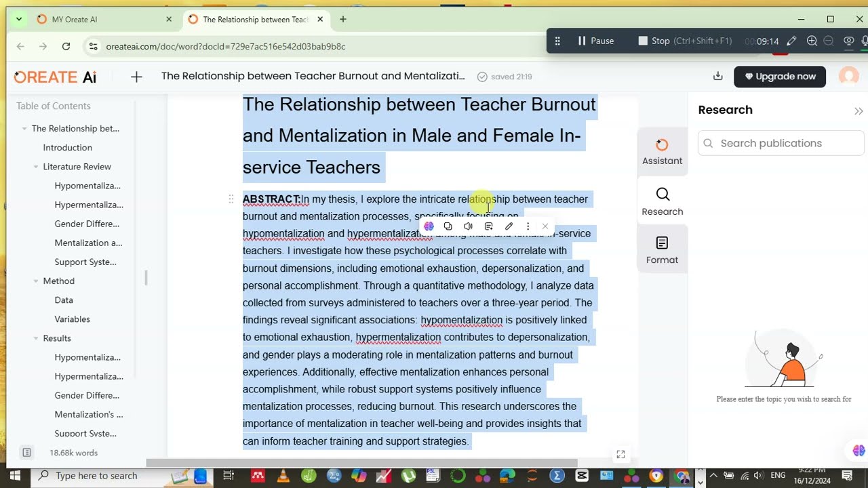Viewport: 868px width, 488px height.
Task: Go back in browser history
Action: pos(20,47)
